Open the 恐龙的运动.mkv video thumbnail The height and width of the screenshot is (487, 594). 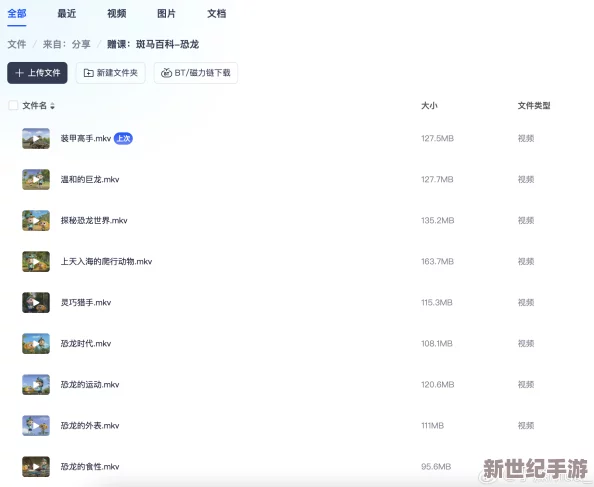(x=36, y=385)
